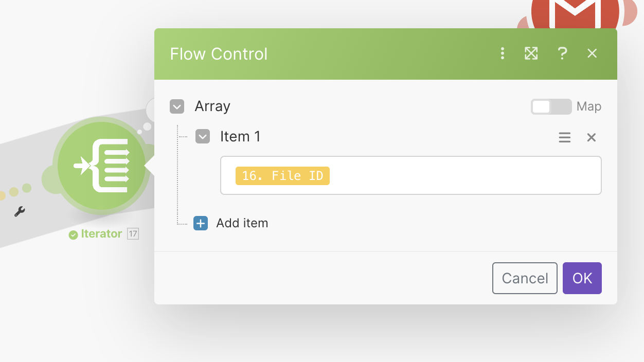Collapse the Item 1 entry
This screenshot has height=362, width=644.
click(203, 137)
